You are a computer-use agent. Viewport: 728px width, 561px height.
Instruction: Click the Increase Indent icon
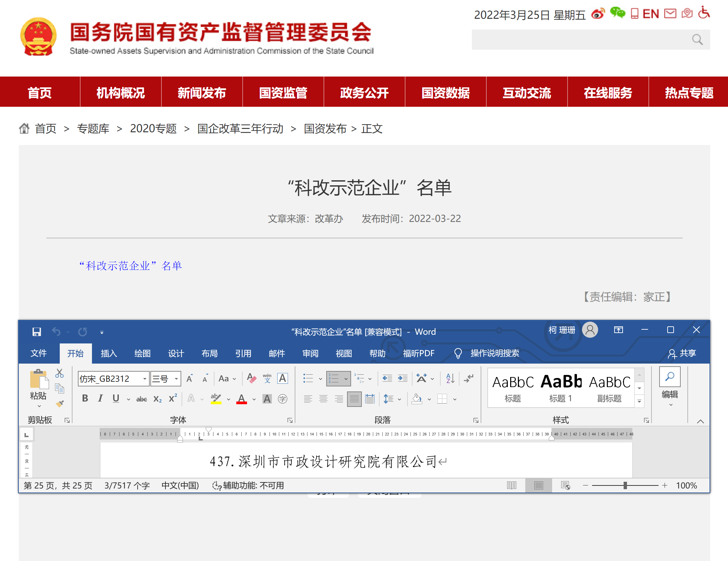pos(402,379)
